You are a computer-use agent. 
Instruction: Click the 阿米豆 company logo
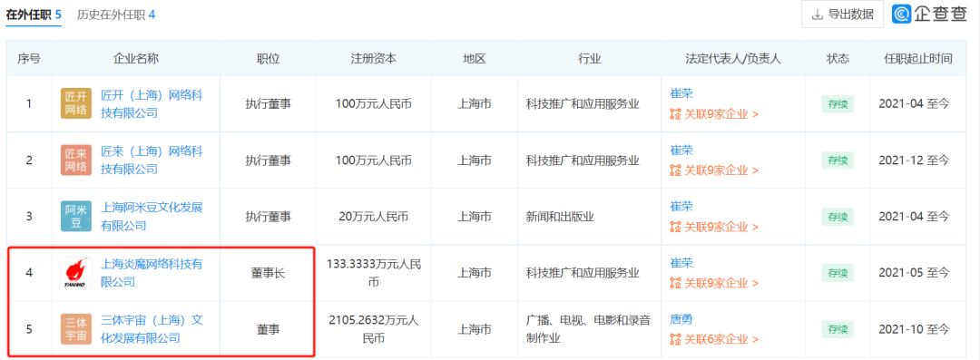(76, 216)
